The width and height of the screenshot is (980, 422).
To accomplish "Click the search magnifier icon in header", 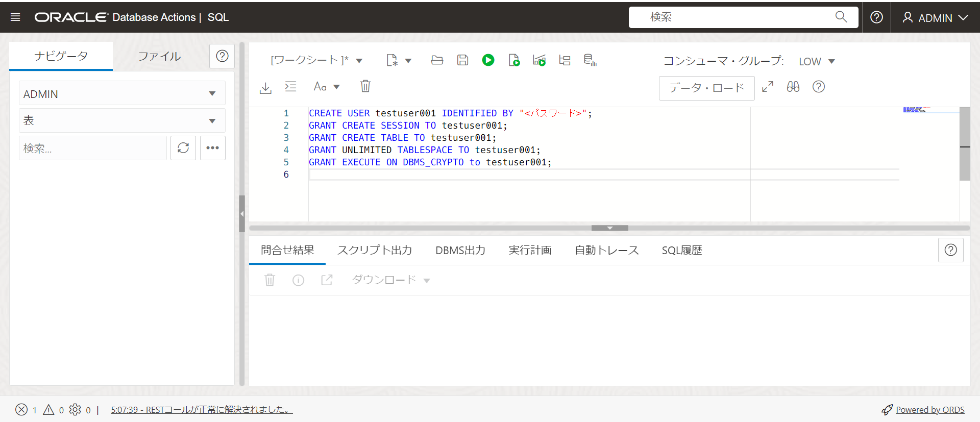I will [x=841, y=17].
